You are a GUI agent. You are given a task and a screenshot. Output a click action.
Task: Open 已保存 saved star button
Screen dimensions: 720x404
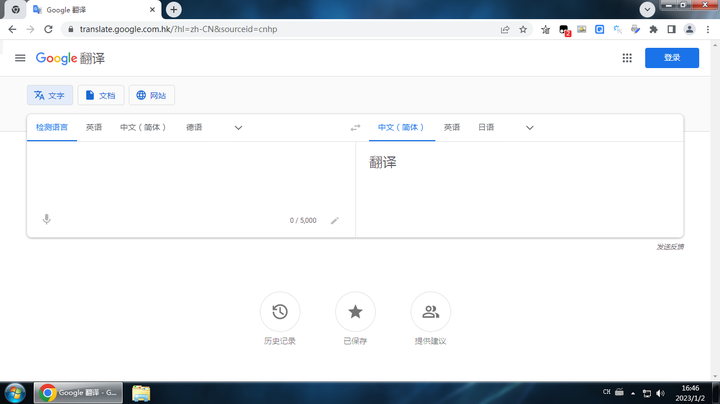click(355, 312)
